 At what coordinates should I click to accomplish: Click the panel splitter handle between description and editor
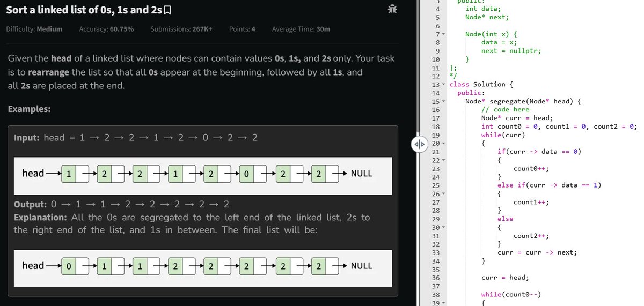pyautogui.click(x=419, y=144)
